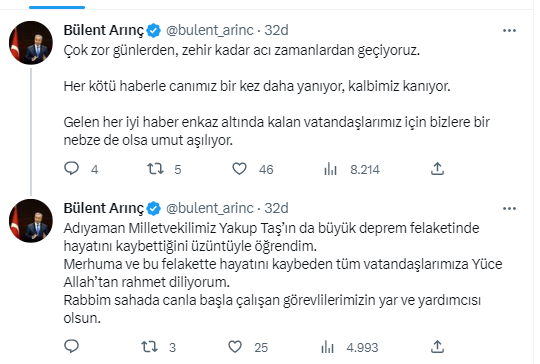Screen dimensions: 540x364
Task: Open the 32d timestamp of first tweet
Action: tap(276, 30)
